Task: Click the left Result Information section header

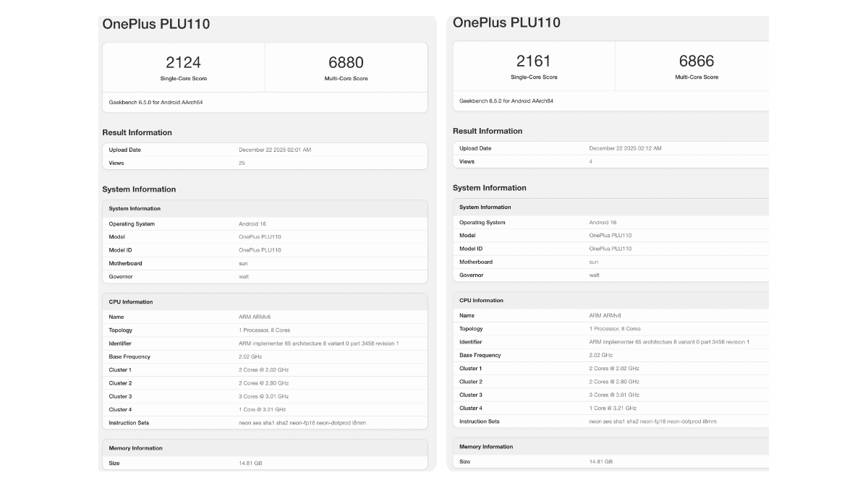Action: click(x=136, y=132)
